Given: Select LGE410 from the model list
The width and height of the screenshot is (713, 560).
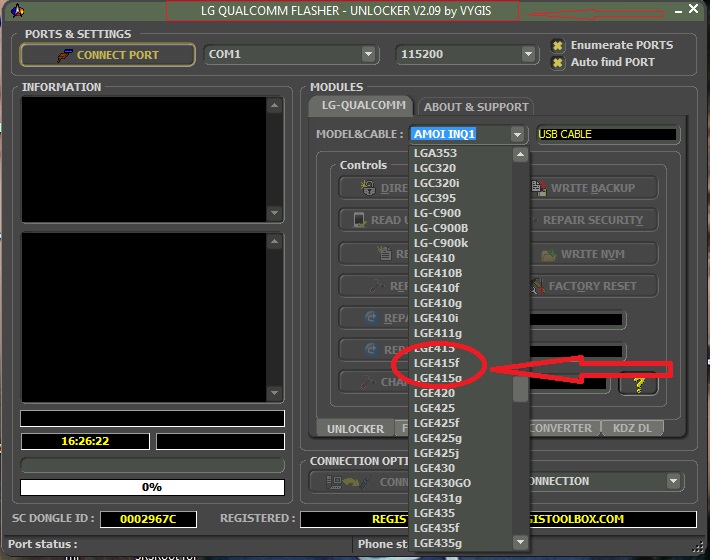Looking at the screenshot, I should point(460,258).
